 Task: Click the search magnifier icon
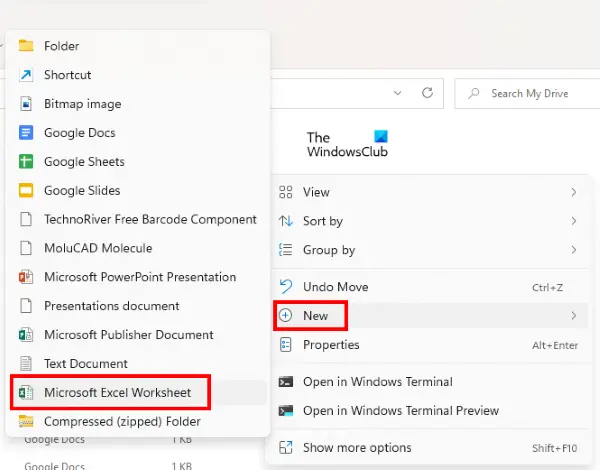tap(474, 93)
